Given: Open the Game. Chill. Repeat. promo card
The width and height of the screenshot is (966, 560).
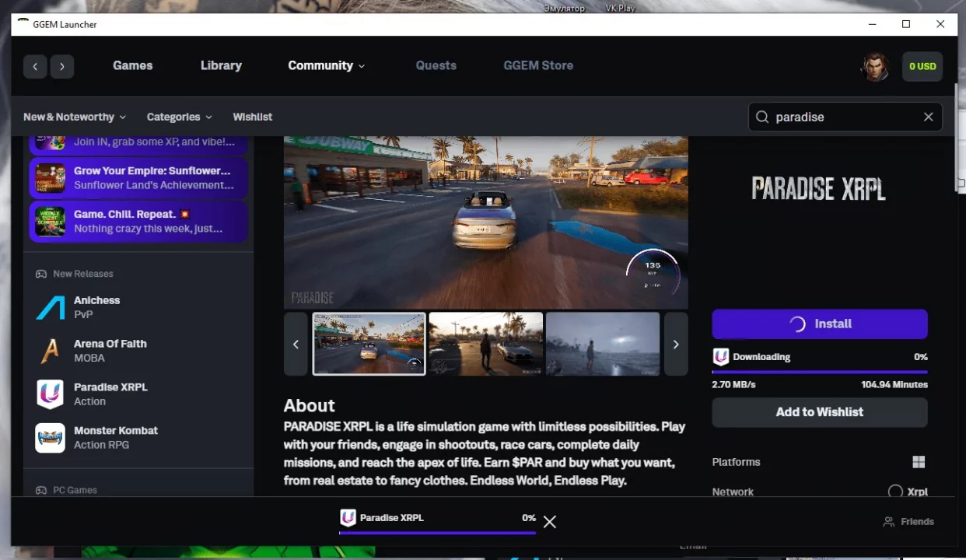Looking at the screenshot, I should coord(138,221).
